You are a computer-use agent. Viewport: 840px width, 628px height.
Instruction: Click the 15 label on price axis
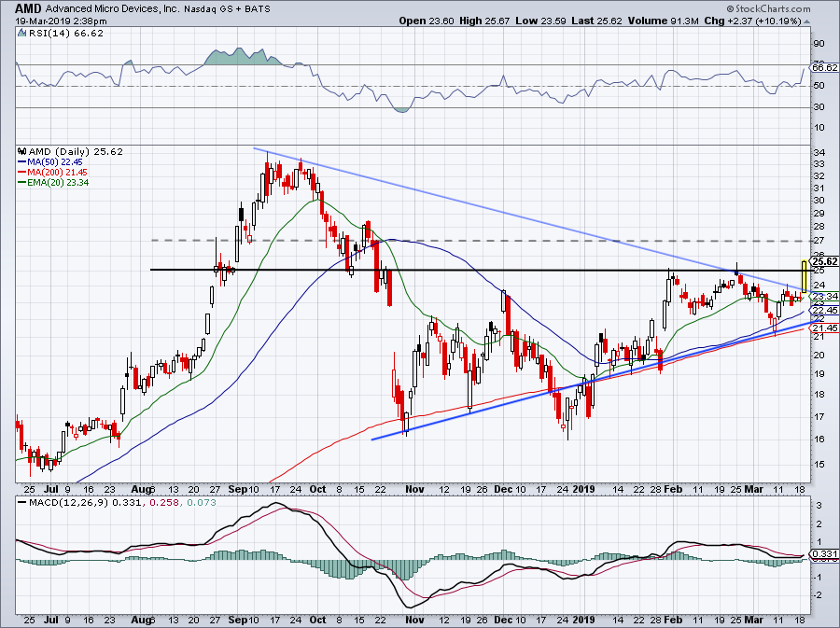(819, 465)
